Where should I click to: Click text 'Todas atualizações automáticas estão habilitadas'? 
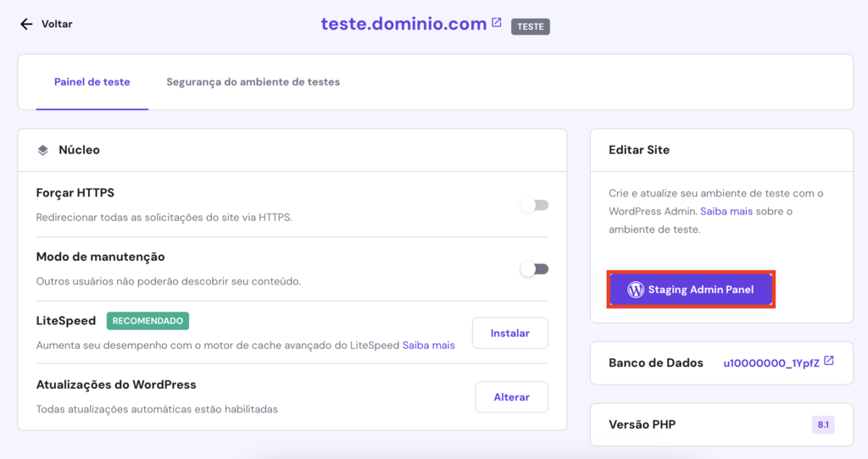(x=157, y=409)
